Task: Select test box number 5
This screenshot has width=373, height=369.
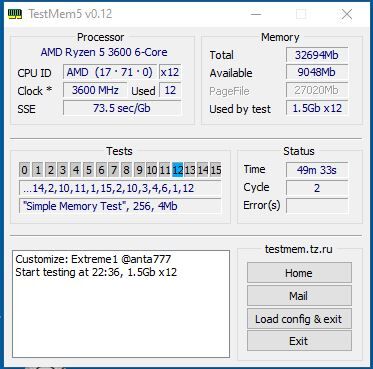Action: coord(88,170)
